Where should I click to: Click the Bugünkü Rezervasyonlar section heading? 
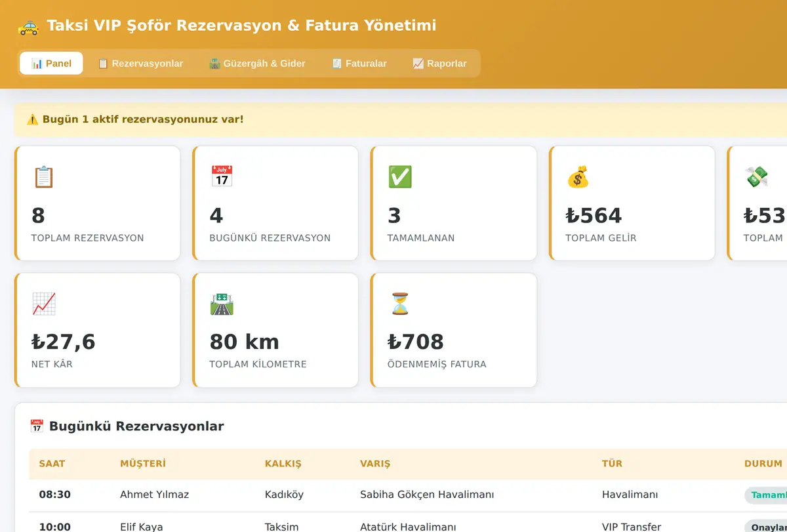[x=136, y=426]
